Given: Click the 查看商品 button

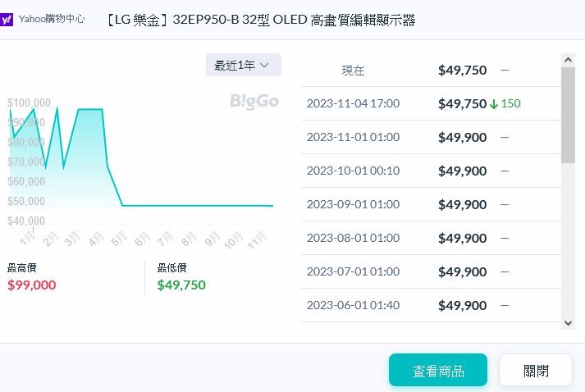Looking at the screenshot, I should [438, 370].
